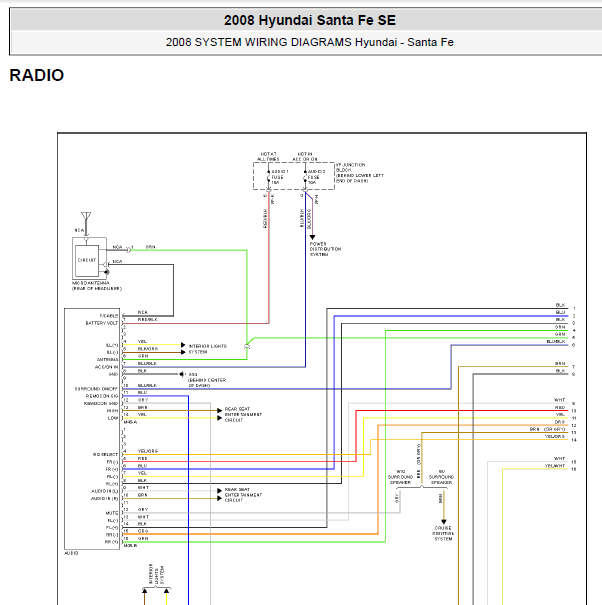Click the MUTE pin label

112,513
